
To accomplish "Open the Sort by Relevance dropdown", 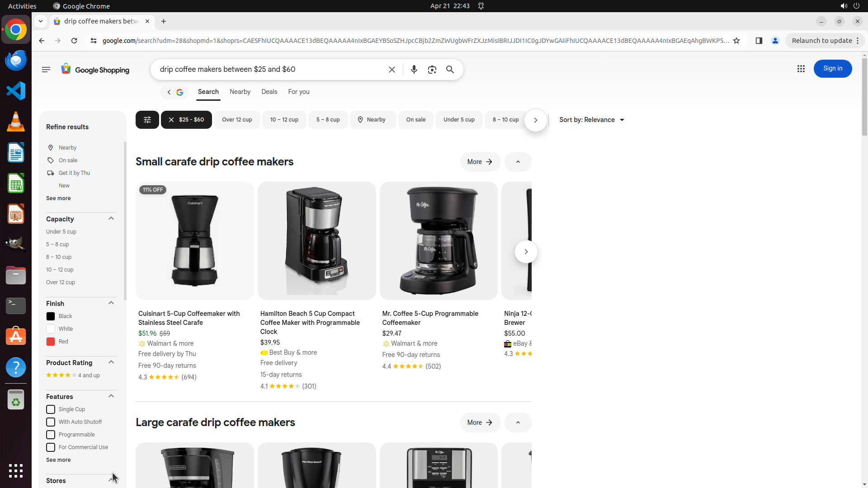I will point(591,120).
